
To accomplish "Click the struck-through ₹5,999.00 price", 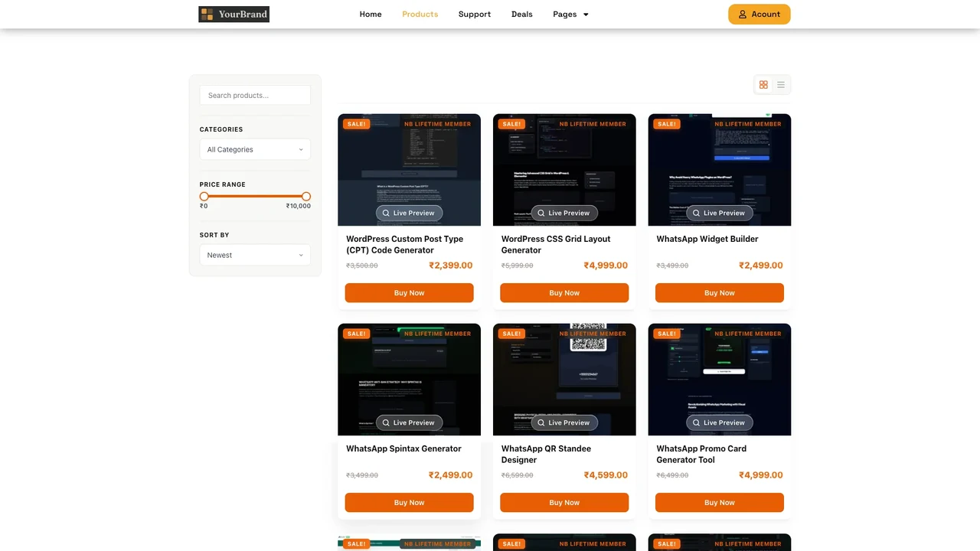I will [x=518, y=266].
